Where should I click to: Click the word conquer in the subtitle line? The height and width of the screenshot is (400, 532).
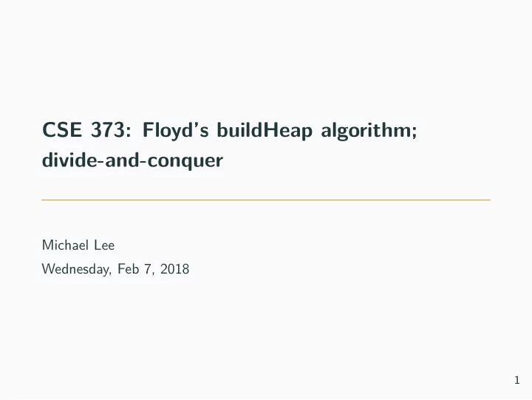pos(185,161)
